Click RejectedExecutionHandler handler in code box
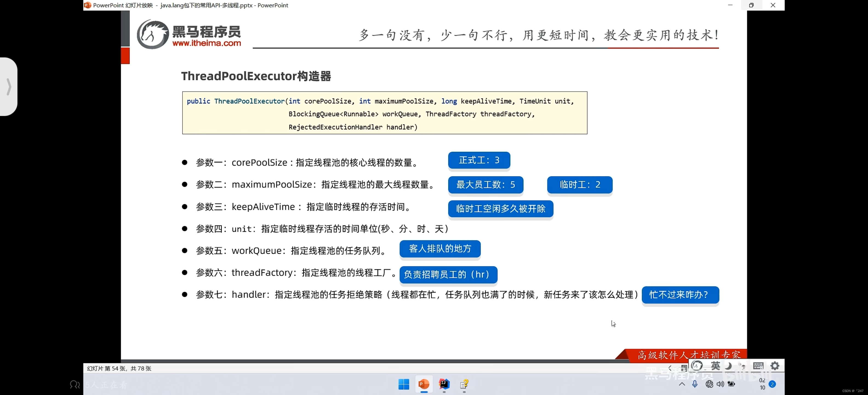The image size is (868, 395). point(353,127)
